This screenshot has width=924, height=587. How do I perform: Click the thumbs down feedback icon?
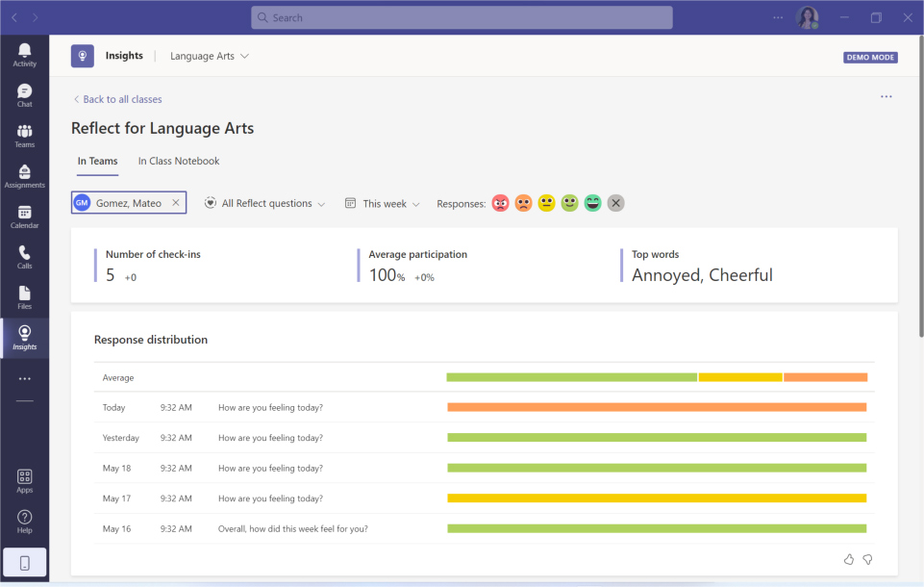click(x=867, y=559)
